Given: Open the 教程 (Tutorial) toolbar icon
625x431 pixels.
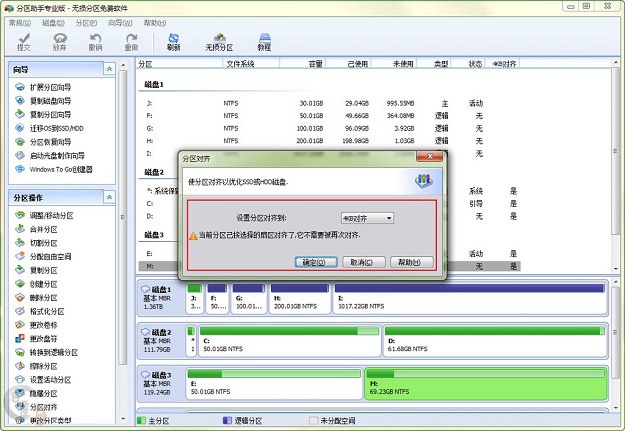Looking at the screenshot, I should [x=264, y=40].
